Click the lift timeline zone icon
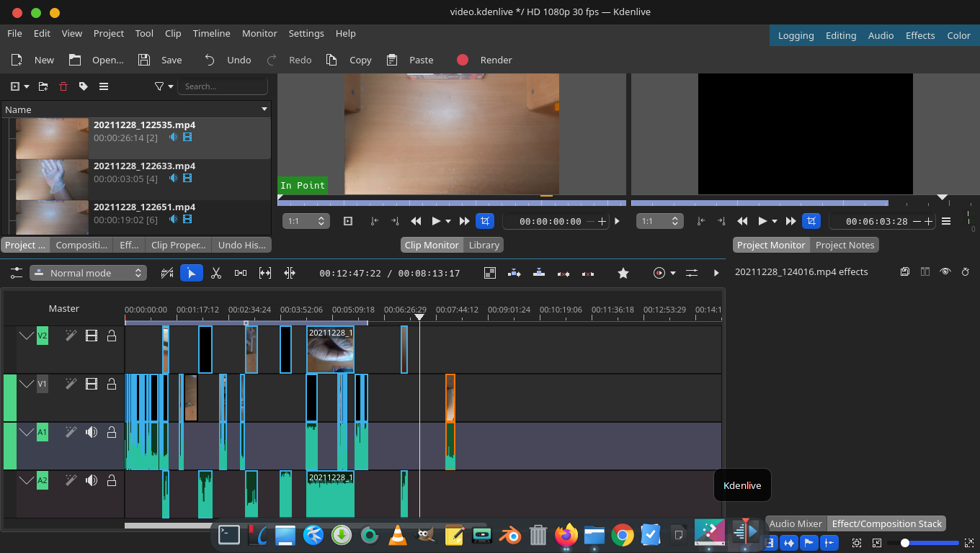Image resolution: width=980 pixels, height=553 pixels. pyautogui.click(x=588, y=273)
